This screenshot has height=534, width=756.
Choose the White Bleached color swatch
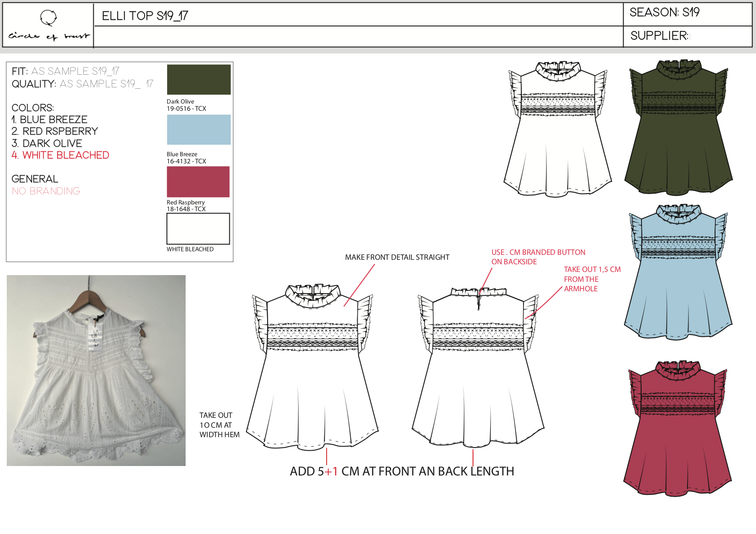click(x=198, y=229)
